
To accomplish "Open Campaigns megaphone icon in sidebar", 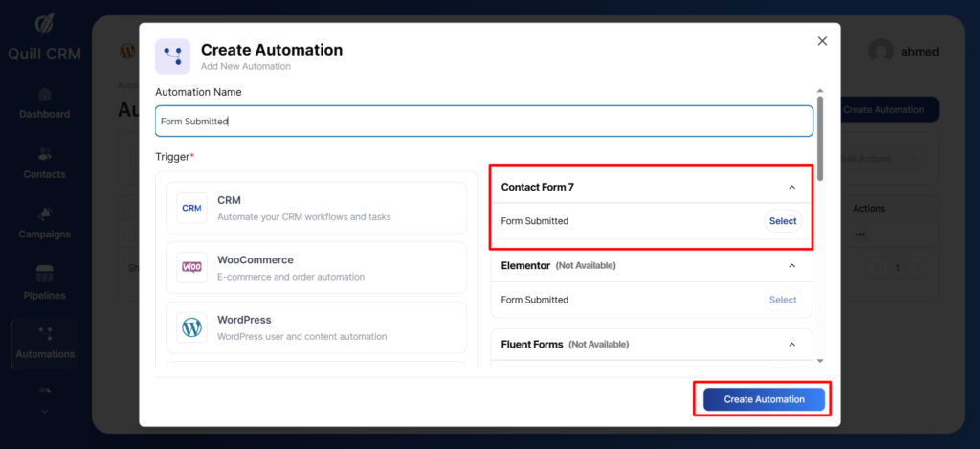I will coord(44,213).
